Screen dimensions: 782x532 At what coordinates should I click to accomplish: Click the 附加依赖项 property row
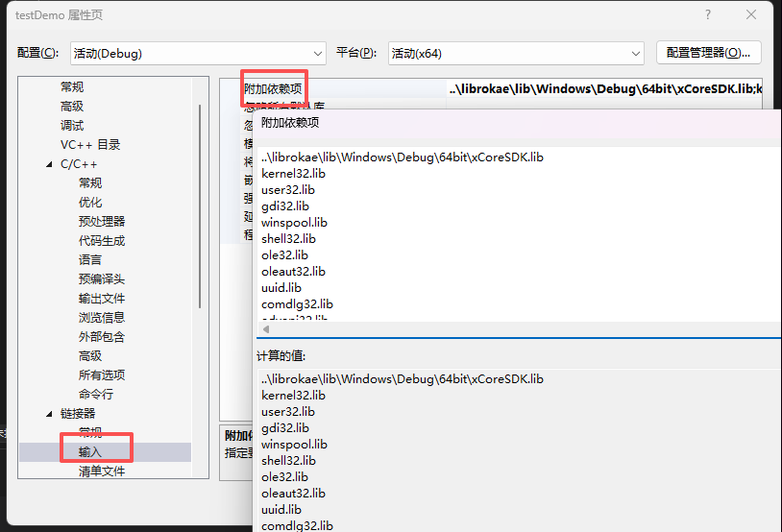[x=273, y=88]
